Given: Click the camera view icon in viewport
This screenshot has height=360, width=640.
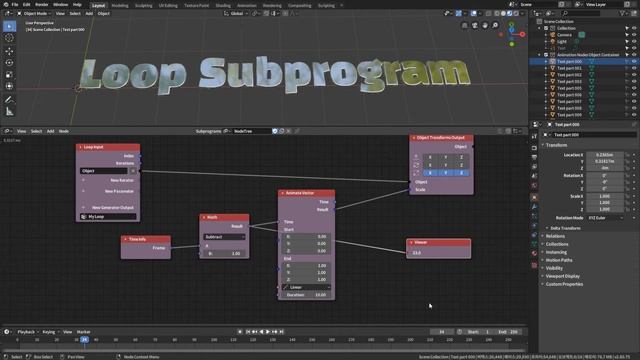Looking at the screenshot, I should 475,25.
